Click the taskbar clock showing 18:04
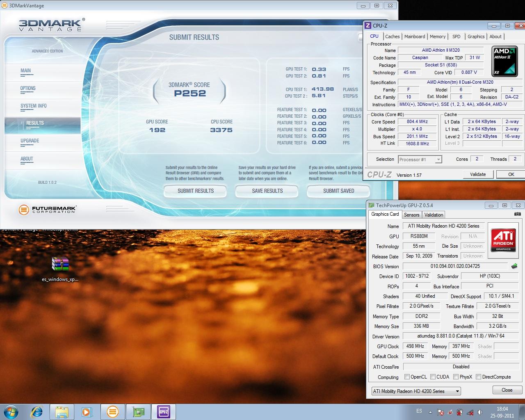The image size is (525, 420). (502, 412)
